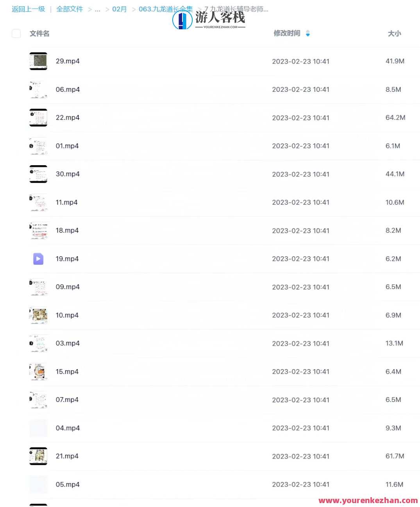The image size is (420, 507).
Task: Navigate to the 02月 breadcrumb folder
Action: tap(120, 9)
